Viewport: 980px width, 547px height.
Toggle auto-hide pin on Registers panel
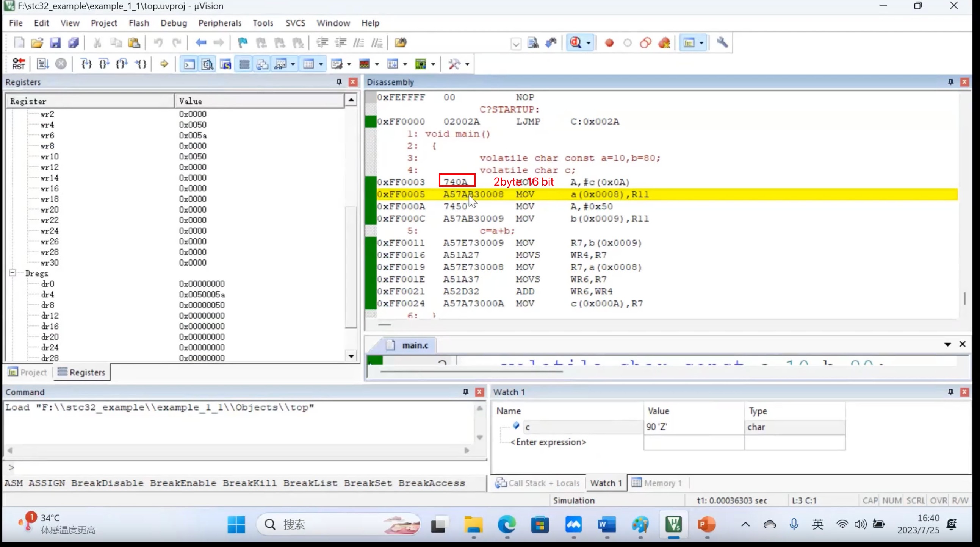coord(339,82)
